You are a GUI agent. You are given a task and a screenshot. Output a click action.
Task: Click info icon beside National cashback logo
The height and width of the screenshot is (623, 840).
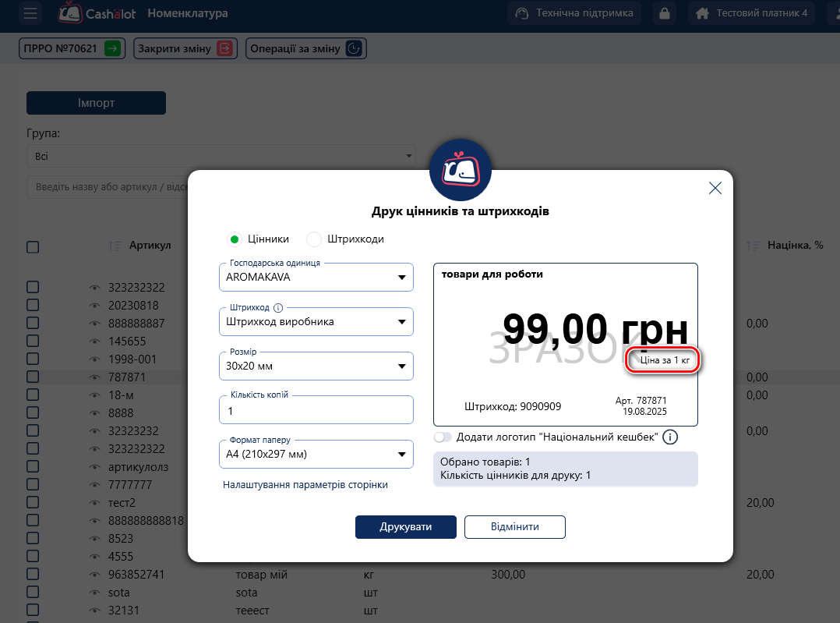coord(669,437)
